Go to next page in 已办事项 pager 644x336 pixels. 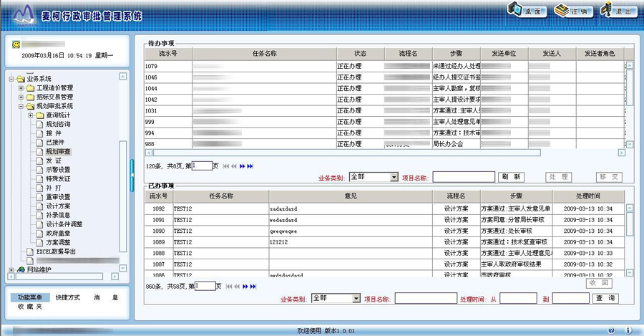tap(245, 286)
